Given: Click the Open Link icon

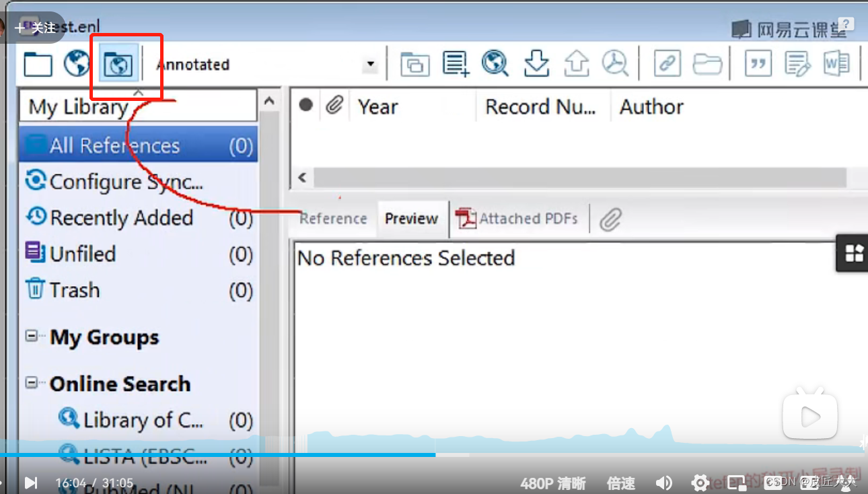Looking at the screenshot, I should click(x=667, y=63).
